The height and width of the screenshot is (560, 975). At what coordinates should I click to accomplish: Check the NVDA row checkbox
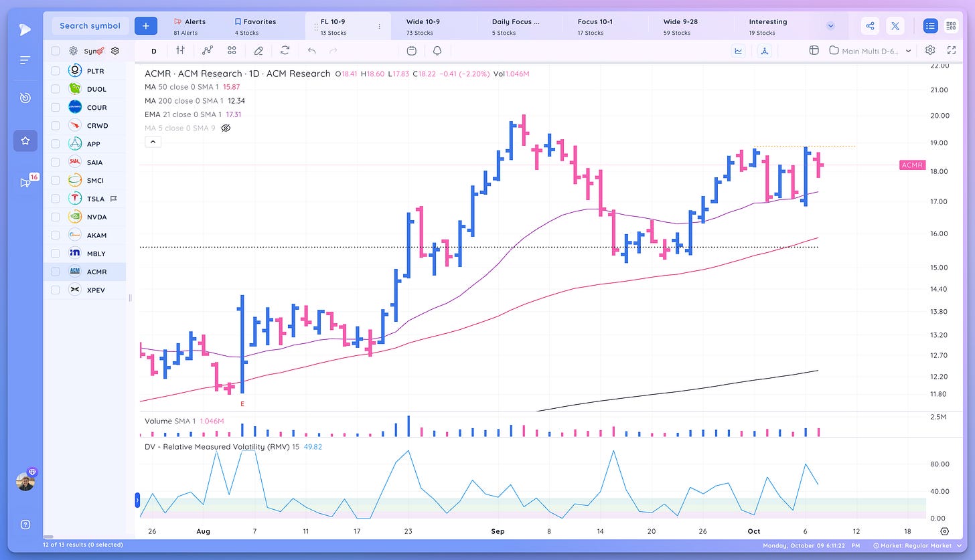[x=56, y=217]
